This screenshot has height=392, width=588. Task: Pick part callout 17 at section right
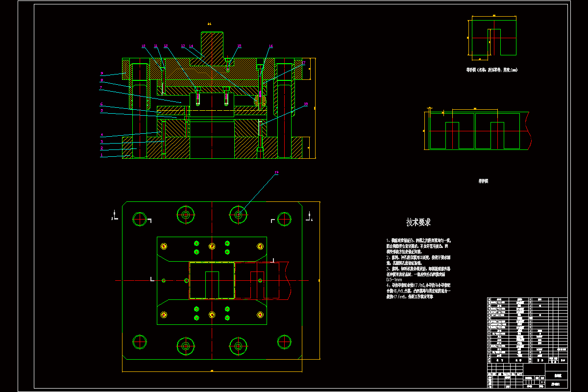[303, 63]
